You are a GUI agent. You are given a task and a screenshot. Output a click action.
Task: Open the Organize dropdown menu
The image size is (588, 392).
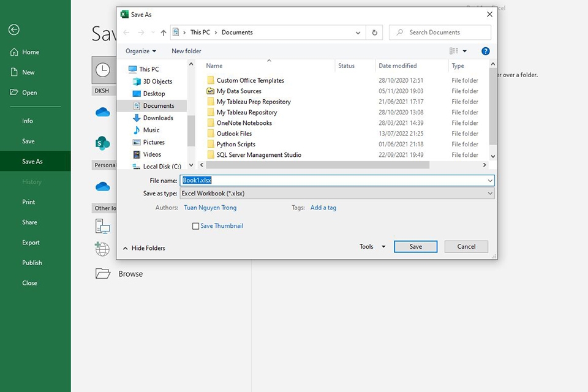(141, 51)
